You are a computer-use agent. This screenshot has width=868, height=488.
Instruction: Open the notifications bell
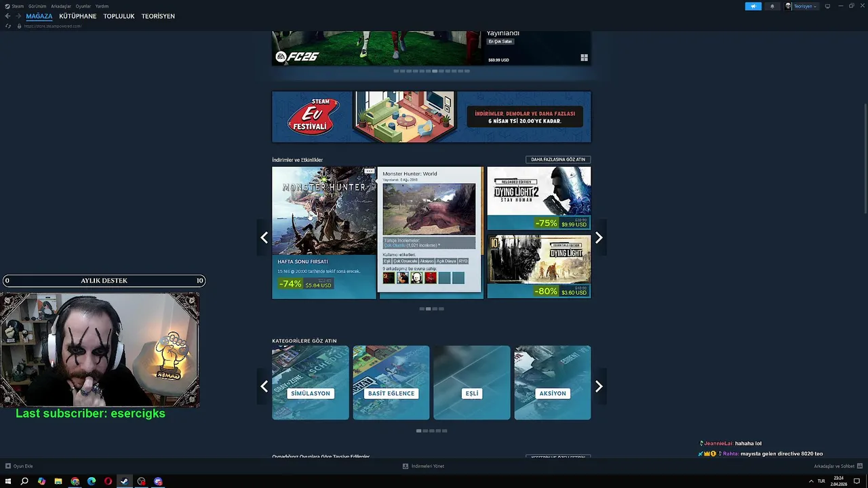(x=772, y=6)
